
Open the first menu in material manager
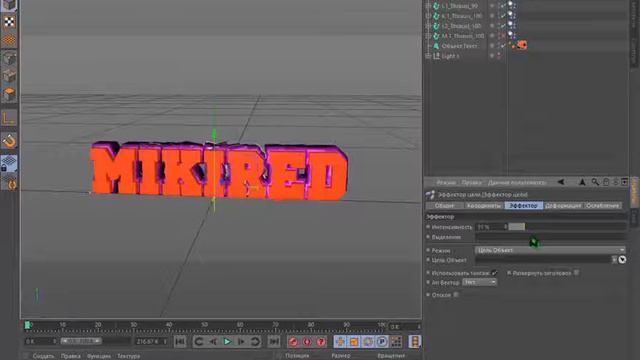(43, 356)
